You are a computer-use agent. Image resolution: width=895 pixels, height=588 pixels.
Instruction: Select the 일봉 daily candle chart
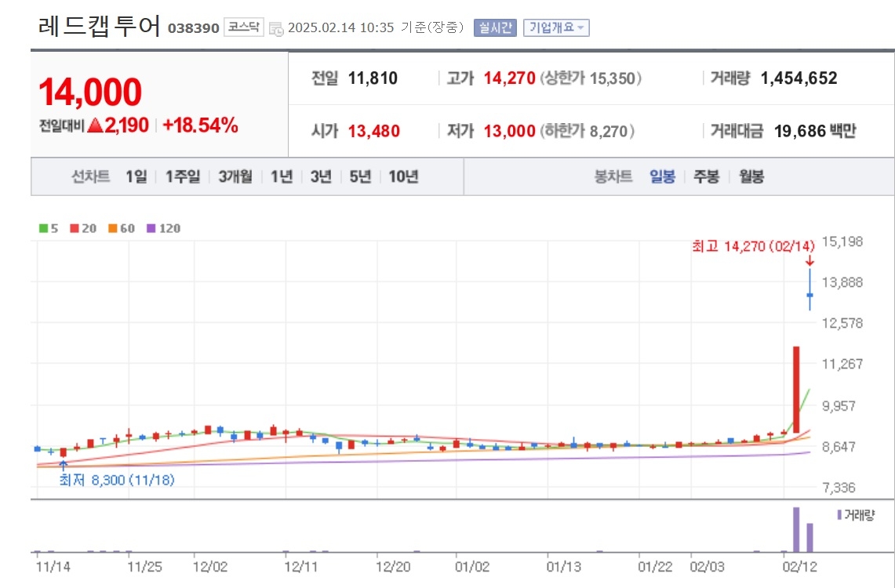[x=662, y=177]
